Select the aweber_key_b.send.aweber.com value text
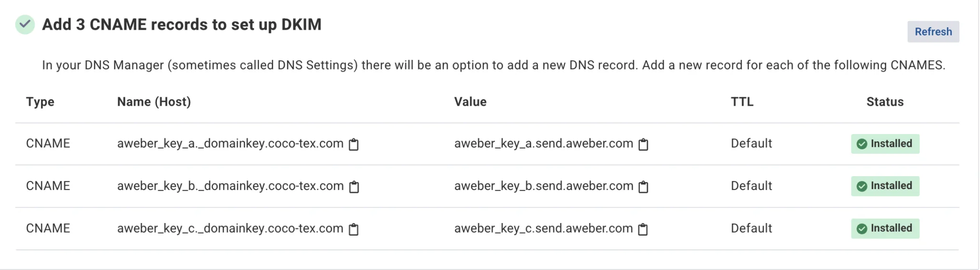980x270 pixels. [544, 186]
